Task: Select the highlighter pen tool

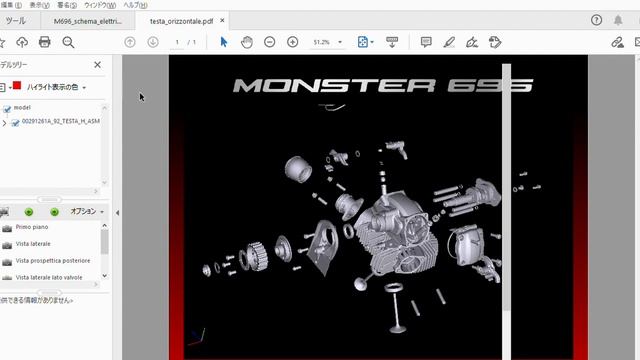Action: 449,42
